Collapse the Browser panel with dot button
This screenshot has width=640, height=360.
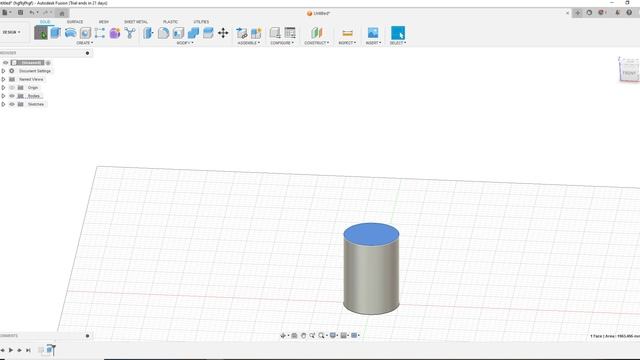pyautogui.click(x=87, y=53)
